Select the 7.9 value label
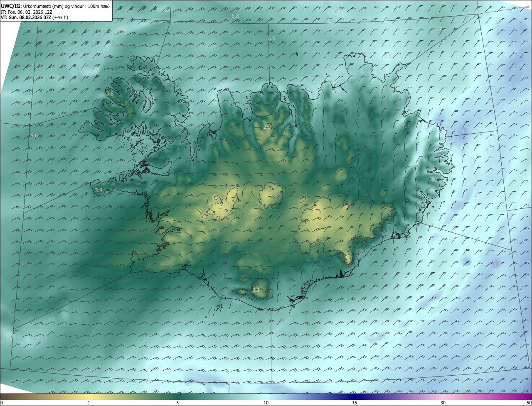The height and width of the screenshot is (406, 532). click(443, 29)
